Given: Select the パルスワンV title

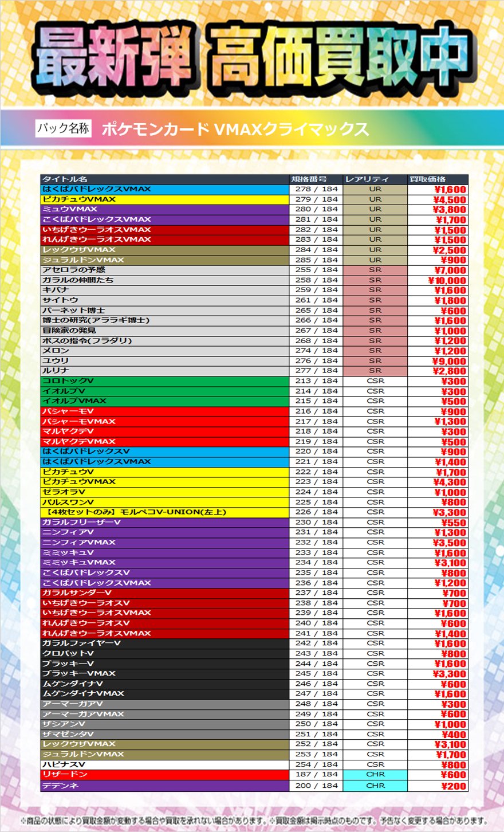Looking at the screenshot, I should click(x=165, y=502).
